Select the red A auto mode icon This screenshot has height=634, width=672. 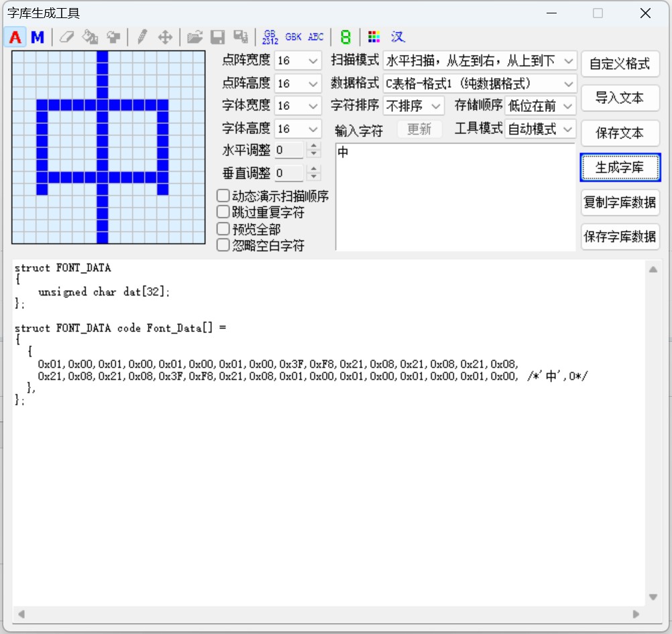coord(15,38)
